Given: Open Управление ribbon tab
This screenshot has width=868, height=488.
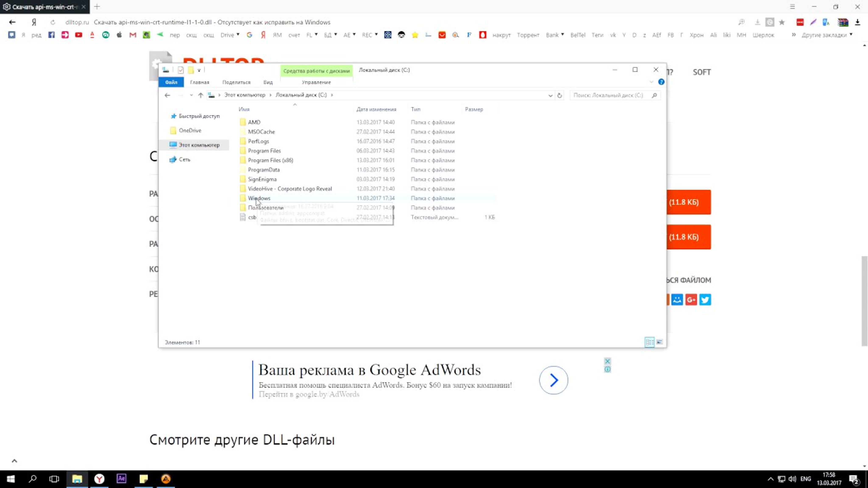Looking at the screenshot, I should [316, 82].
